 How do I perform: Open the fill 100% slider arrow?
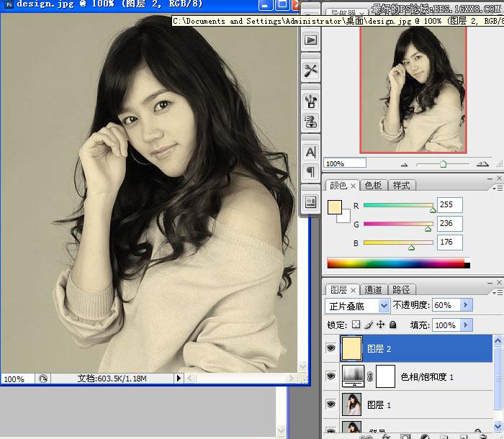click(466, 325)
